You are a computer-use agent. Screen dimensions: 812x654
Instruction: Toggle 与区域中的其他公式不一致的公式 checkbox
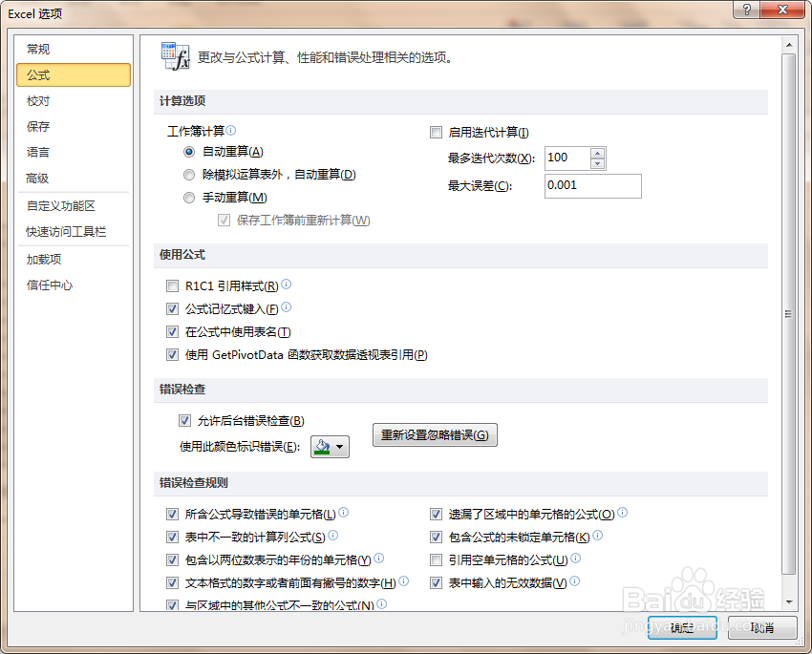pyautogui.click(x=173, y=605)
